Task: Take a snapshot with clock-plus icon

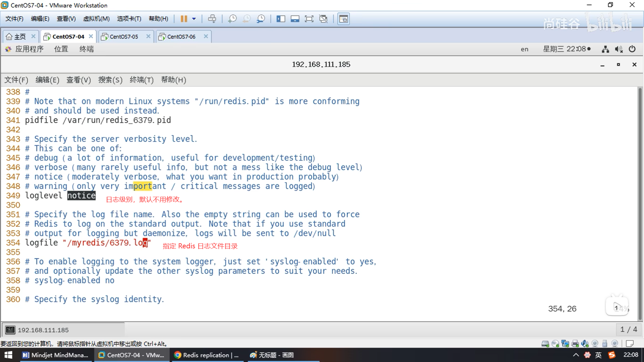Action: click(x=232, y=19)
